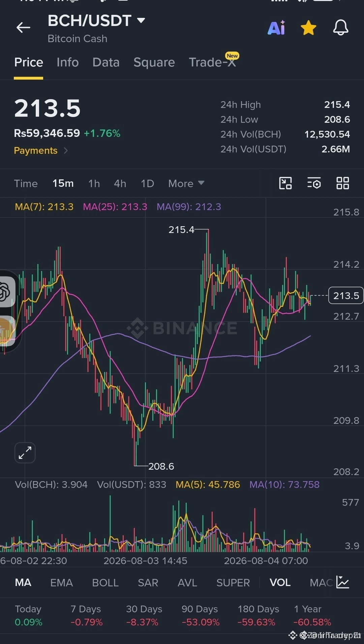Tap the +1.76% change figure
364x644 pixels.
tap(102, 134)
